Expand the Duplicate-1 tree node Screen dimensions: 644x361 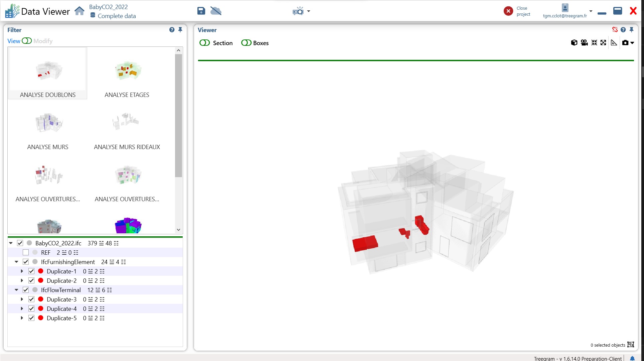22,271
